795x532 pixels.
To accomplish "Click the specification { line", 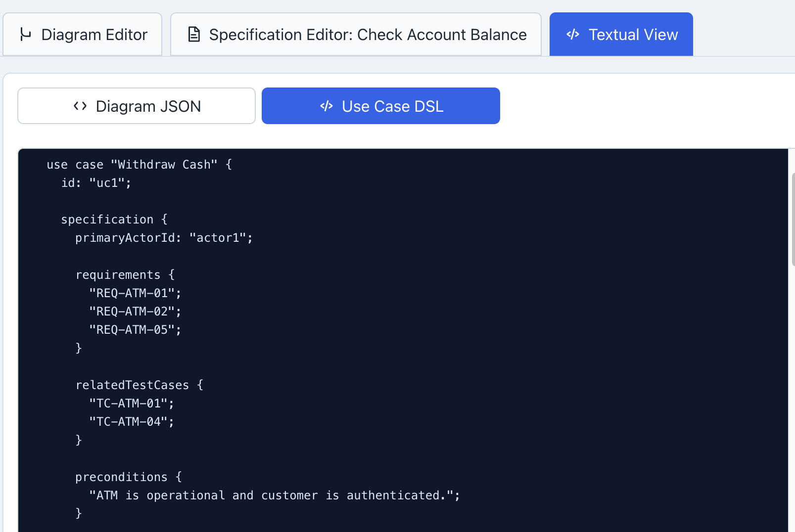I will [114, 220].
